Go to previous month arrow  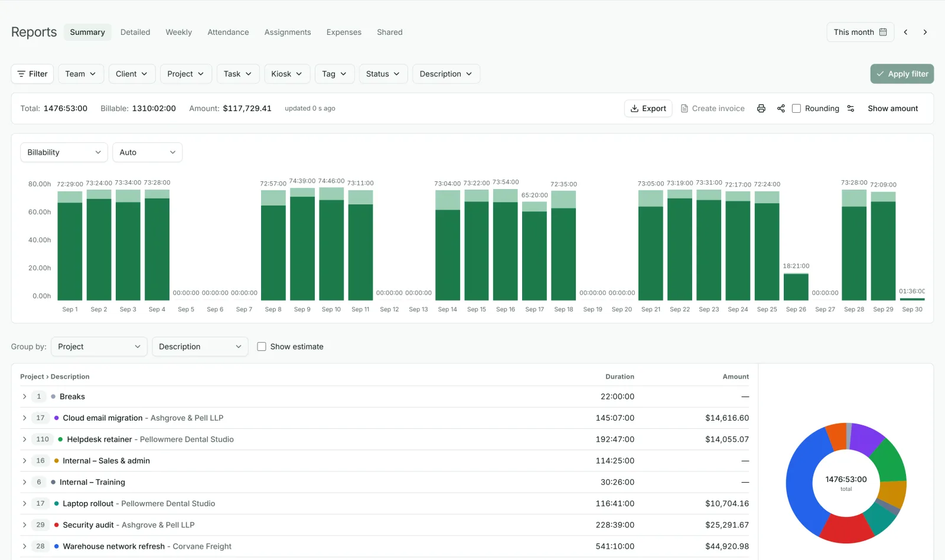tap(905, 32)
